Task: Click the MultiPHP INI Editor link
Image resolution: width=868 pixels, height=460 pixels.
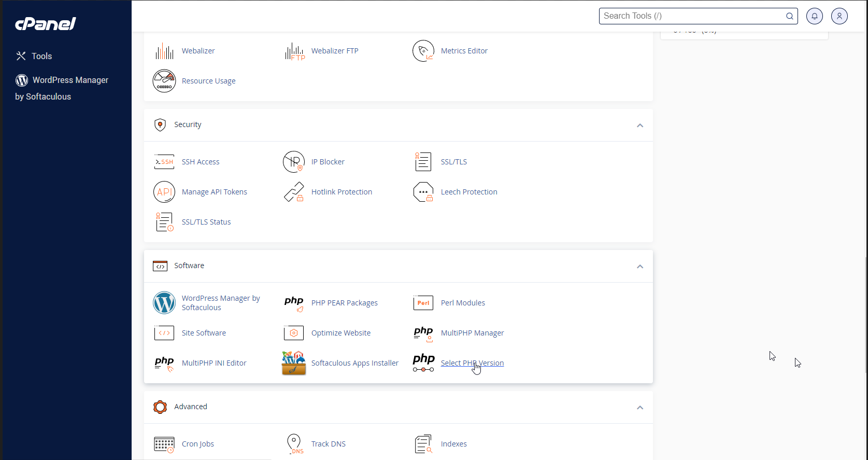Action: (x=214, y=363)
